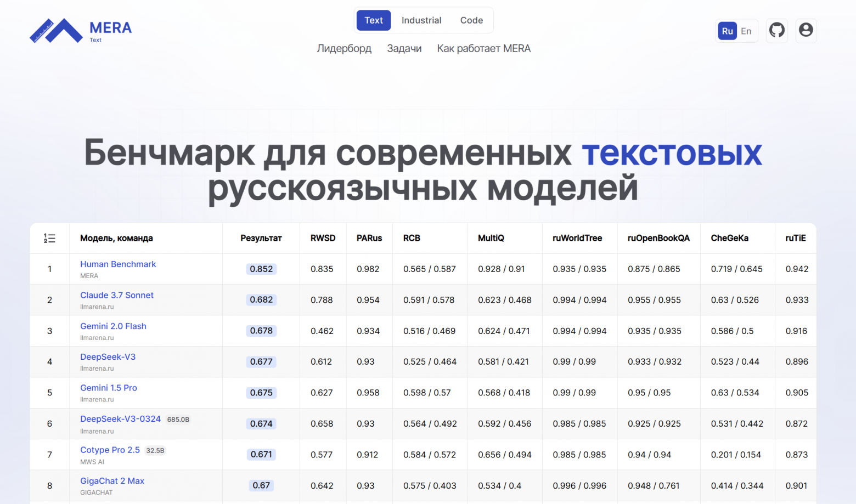The image size is (856, 504).
Task: Open the DeepSeek-V3 model link
Action: click(x=108, y=356)
